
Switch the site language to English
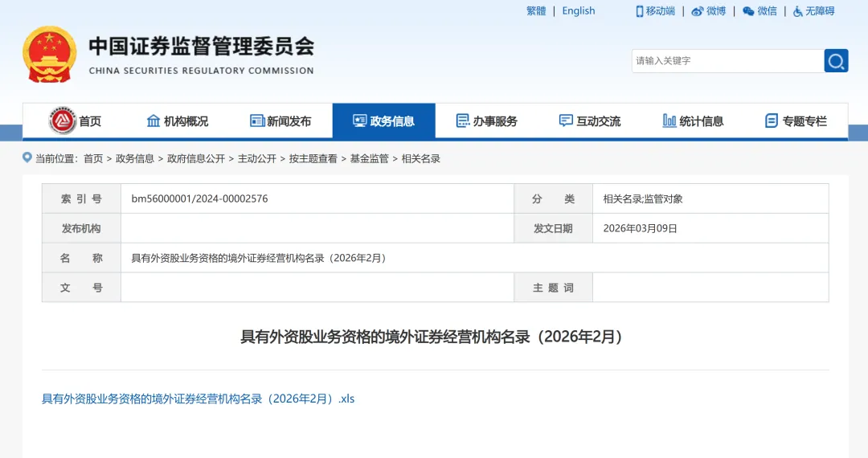[579, 11]
